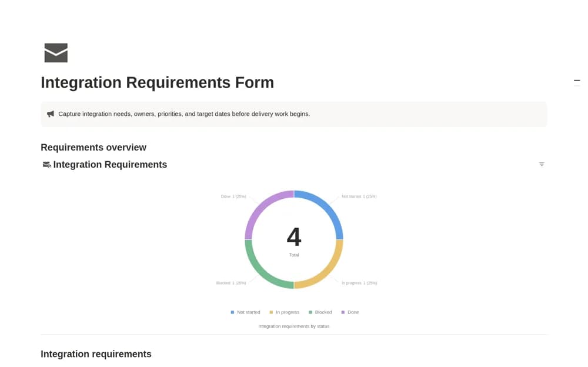588x367 pixels.
Task: Toggle Done legend swatch
Action: point(343,312)
